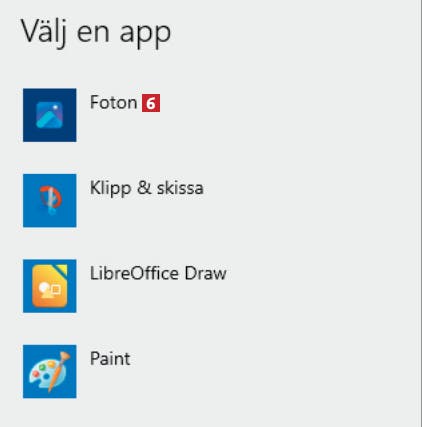Choose the Klipp & skissa icon
422x427 pixels.
50,200
